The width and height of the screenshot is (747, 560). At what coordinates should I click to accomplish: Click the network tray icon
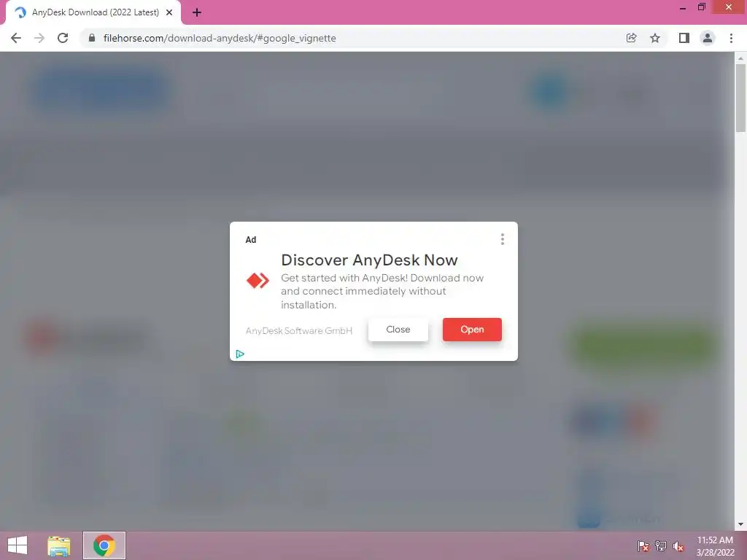(x=661, y=545)
